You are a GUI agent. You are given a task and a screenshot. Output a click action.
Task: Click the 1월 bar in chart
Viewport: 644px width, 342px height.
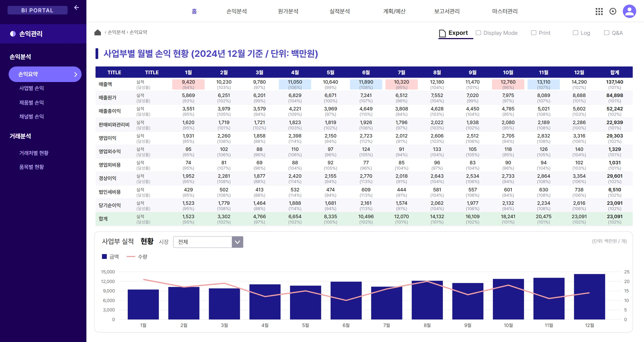[x=143, y=304]
